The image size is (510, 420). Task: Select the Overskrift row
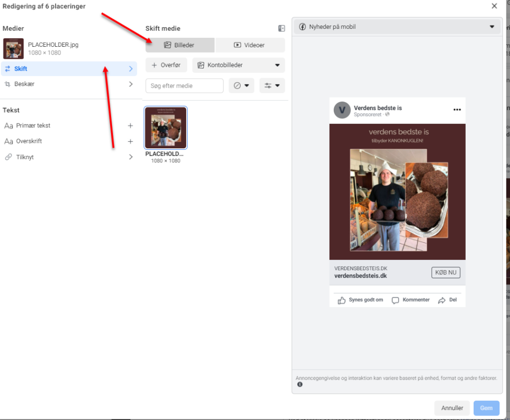69,141
